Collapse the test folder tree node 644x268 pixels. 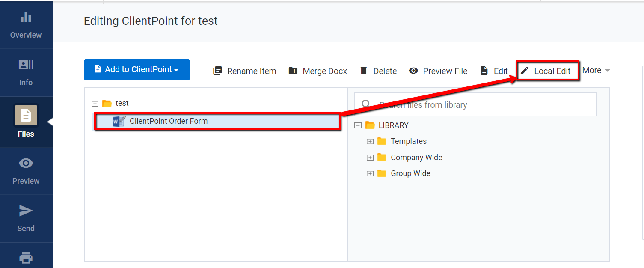click(x=95, y=104)
